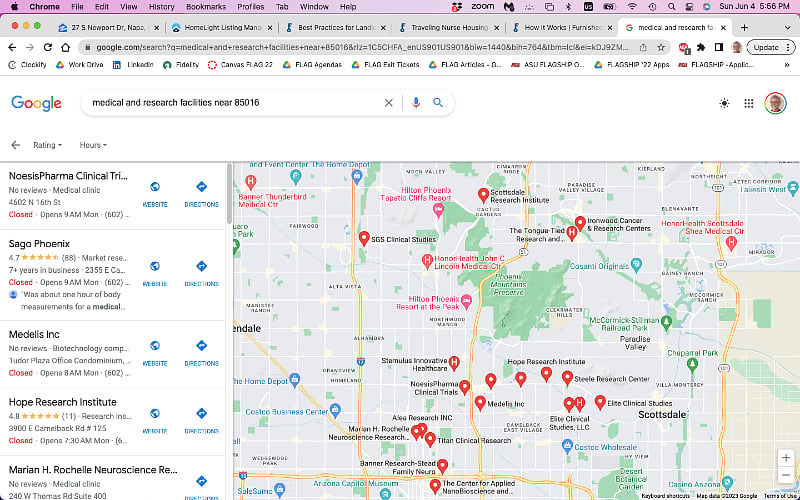Zoom in on the map

click(786, 458)
